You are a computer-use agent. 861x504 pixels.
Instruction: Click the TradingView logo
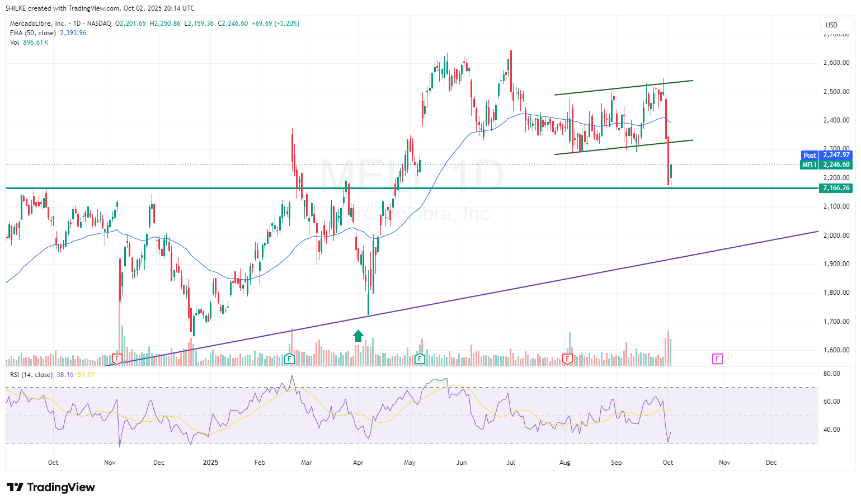[50, 487]
